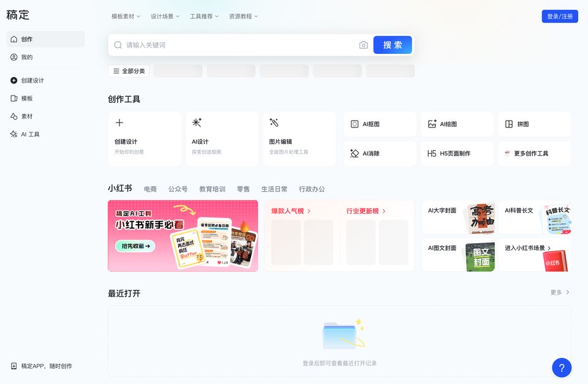Viewport: 588px width, 384px height.
Task: Click the download icon beside 稿定APP
Action: pos(14,366)
